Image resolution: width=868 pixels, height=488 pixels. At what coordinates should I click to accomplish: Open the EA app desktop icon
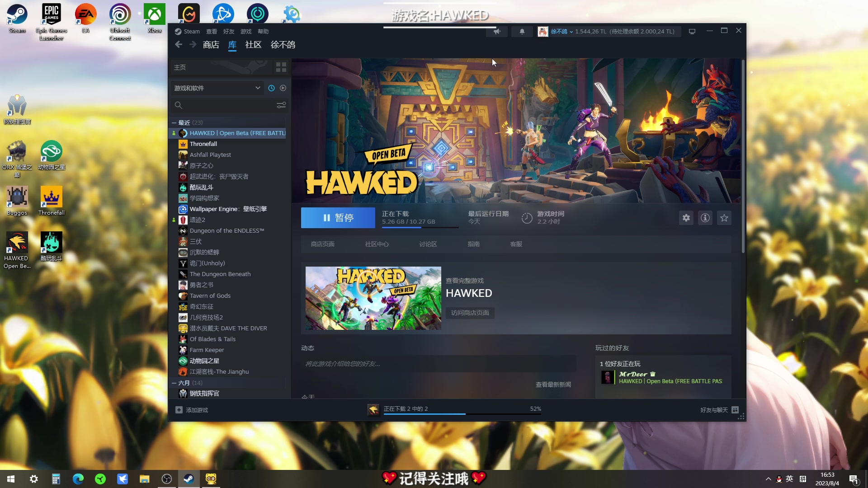(x=86, y=19)
